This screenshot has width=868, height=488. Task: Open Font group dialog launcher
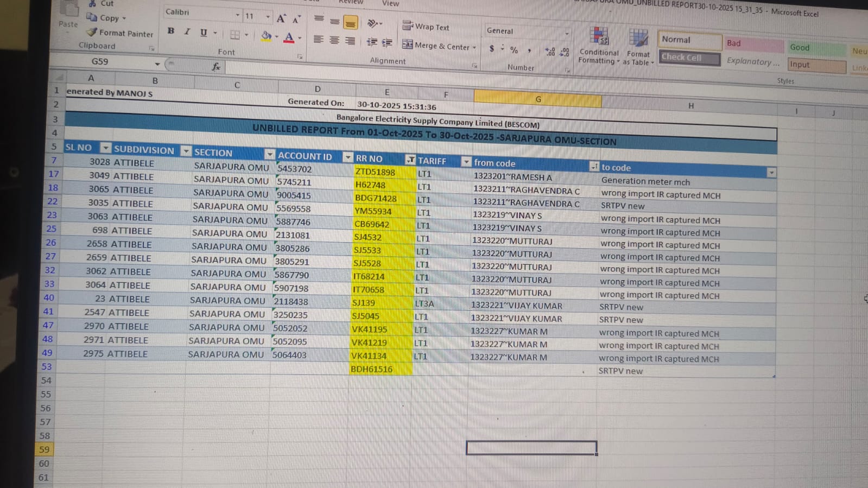[x=300, y=56]
